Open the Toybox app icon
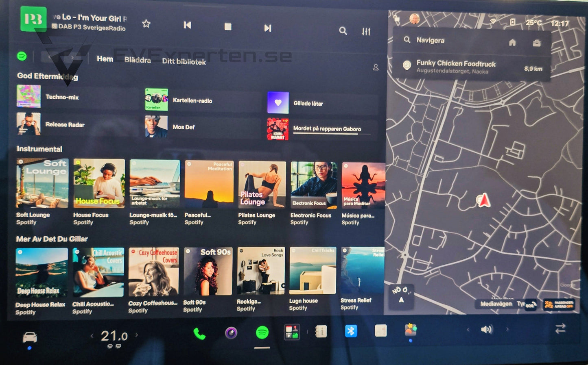Viewport: 588px width, 365px height. [x=411, y=330]
